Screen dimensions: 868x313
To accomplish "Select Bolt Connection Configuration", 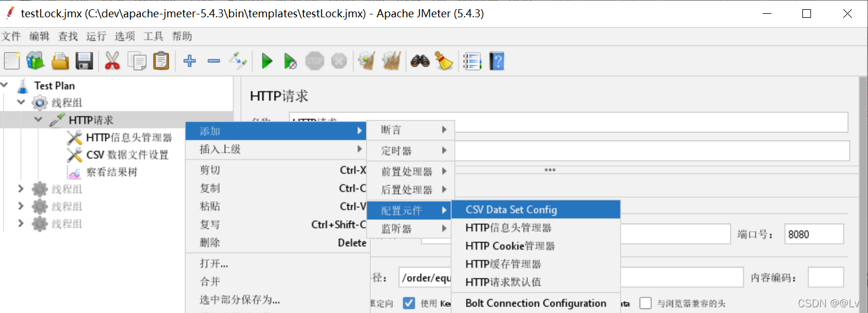I will pyautogui.click(x=536, y=303).
